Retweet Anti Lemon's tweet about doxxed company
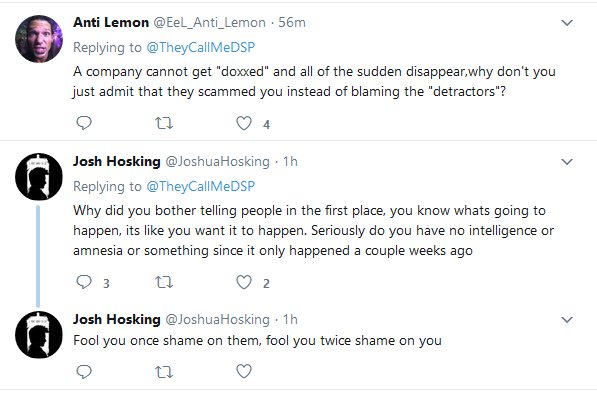The width and height of the screenshot is (597, 393). [x=164, y=123]
